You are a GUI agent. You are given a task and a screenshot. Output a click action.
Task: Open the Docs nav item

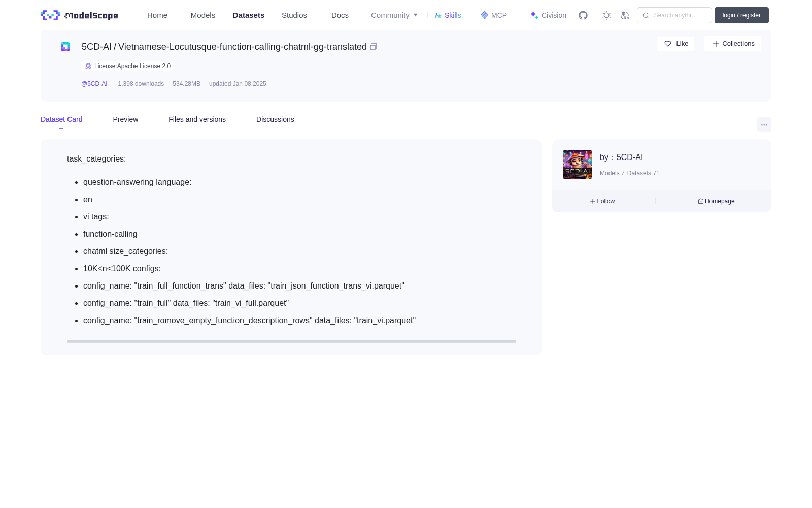(340, 15)
